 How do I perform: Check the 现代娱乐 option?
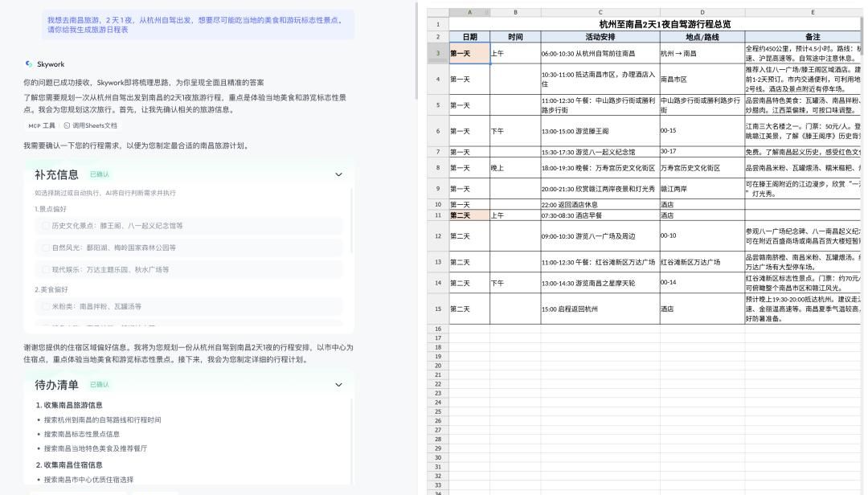(46, 269)
